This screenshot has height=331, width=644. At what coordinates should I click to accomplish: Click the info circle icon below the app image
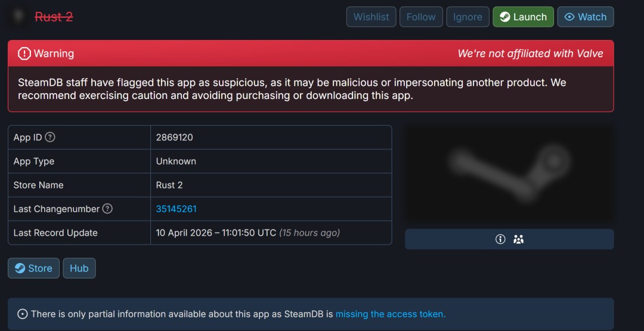tap(500, 239)
